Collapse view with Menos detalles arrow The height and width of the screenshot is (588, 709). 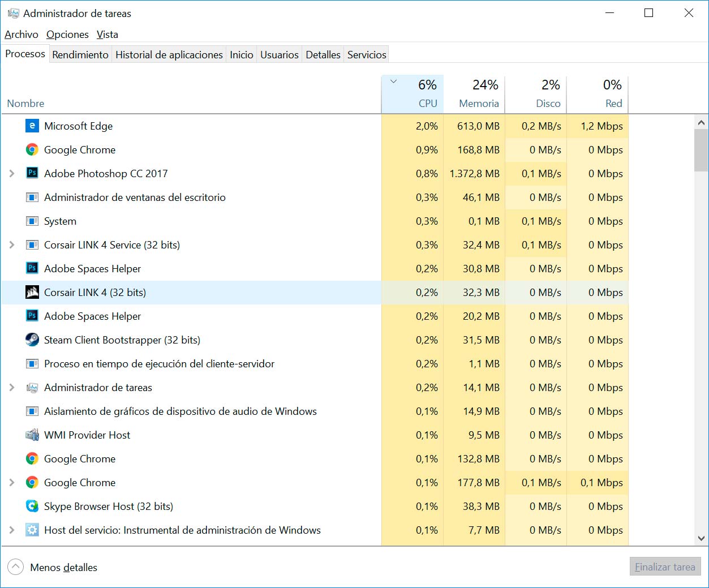(16, 567)
